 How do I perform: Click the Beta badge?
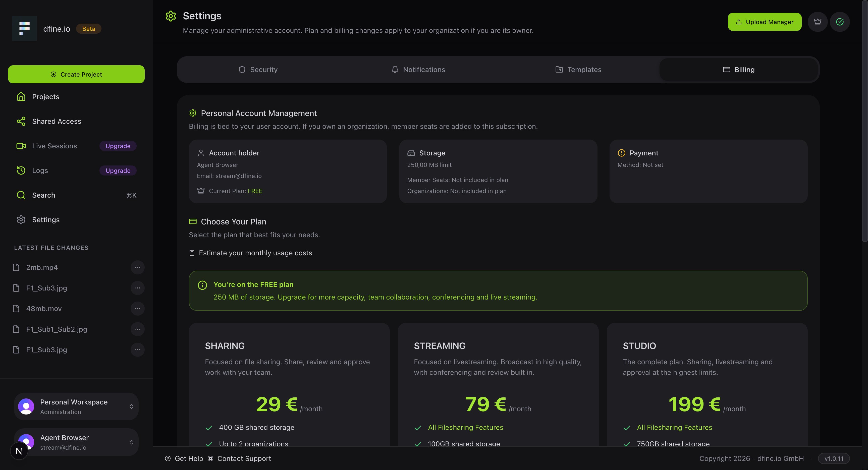click(x=89, y=29)
